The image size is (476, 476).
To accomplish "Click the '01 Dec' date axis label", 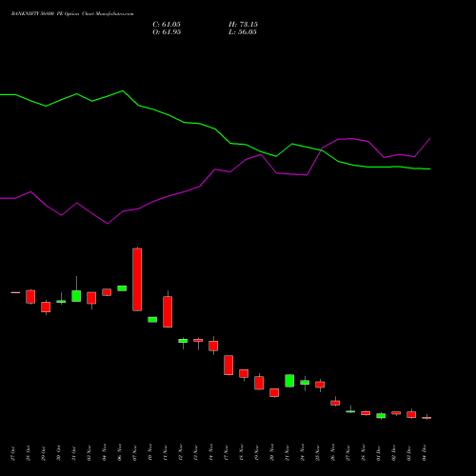I will point(379,453).
